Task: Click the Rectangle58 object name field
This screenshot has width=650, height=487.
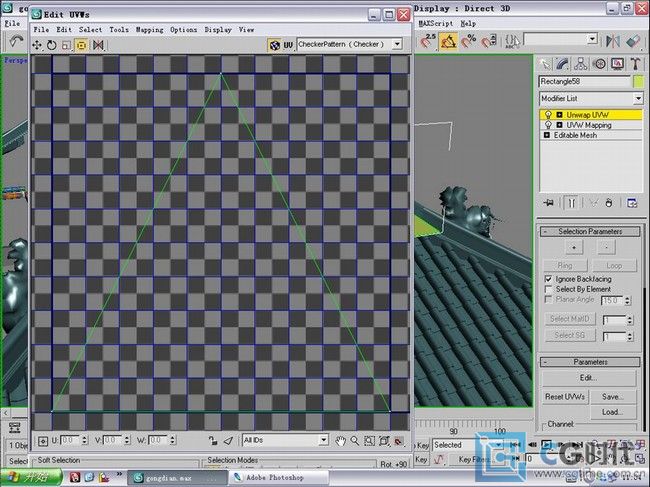Action: [585, 82]
